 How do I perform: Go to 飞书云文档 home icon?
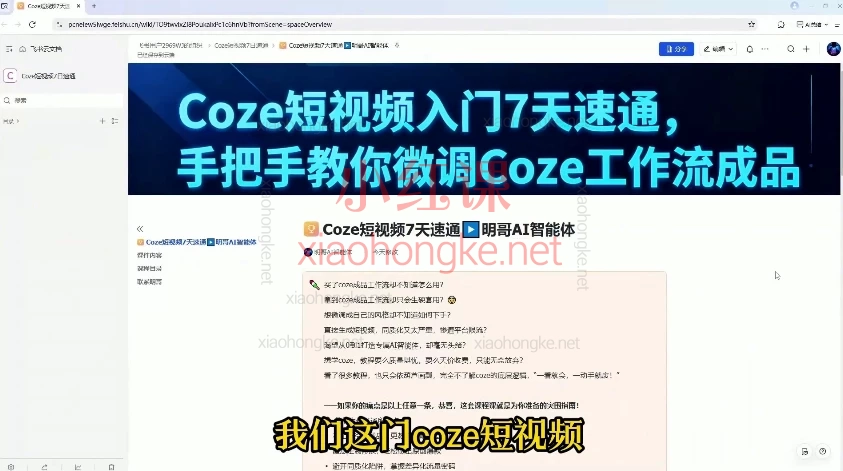click(23, 49)
